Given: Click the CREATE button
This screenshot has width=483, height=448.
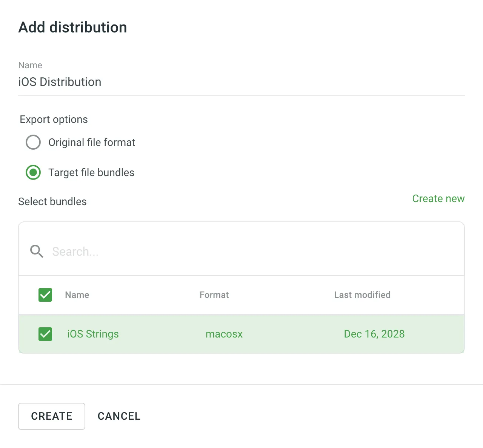Looking at the screenshot, I should click(x=51, y=416).
